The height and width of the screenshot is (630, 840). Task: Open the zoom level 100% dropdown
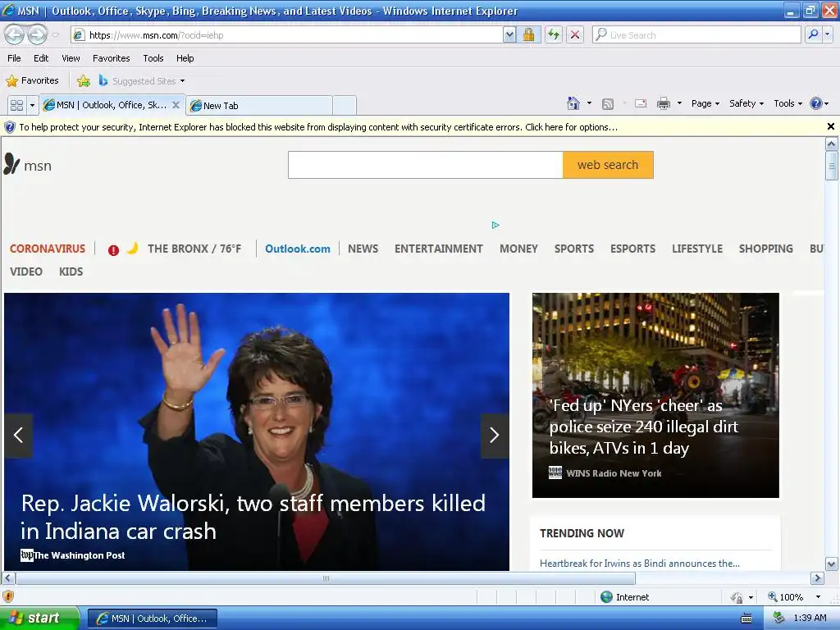818,597
